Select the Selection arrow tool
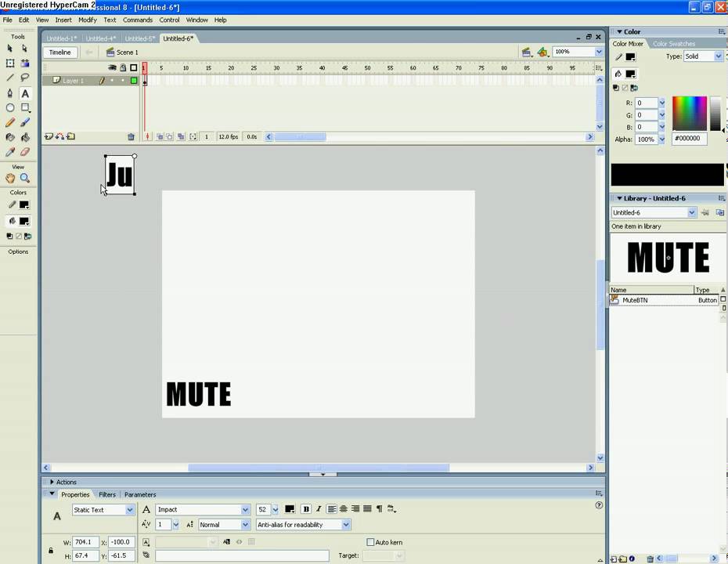728x564 pixels. [9, 49]
